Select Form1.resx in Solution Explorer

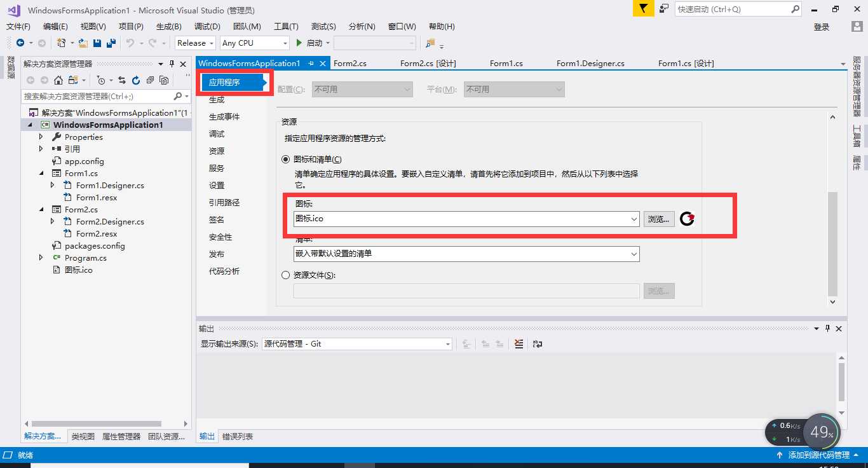(97, 197)
